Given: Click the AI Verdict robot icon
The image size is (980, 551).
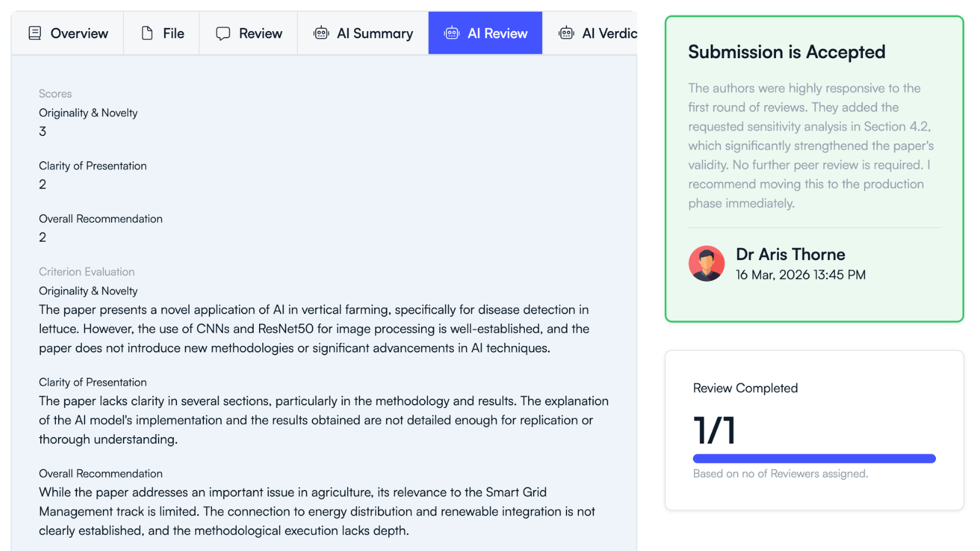Looking at the screenshot, I should coord(565,33).
